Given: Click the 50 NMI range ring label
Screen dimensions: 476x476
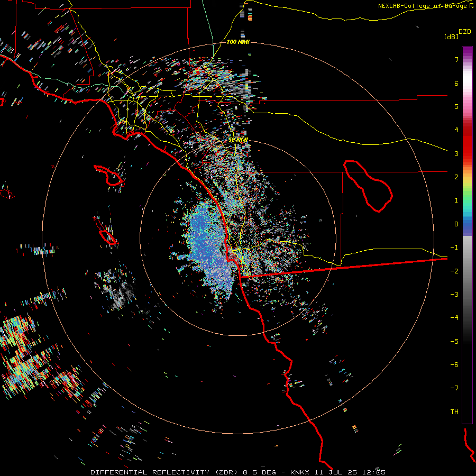Looking at the screenshot, I should [238, 140].
